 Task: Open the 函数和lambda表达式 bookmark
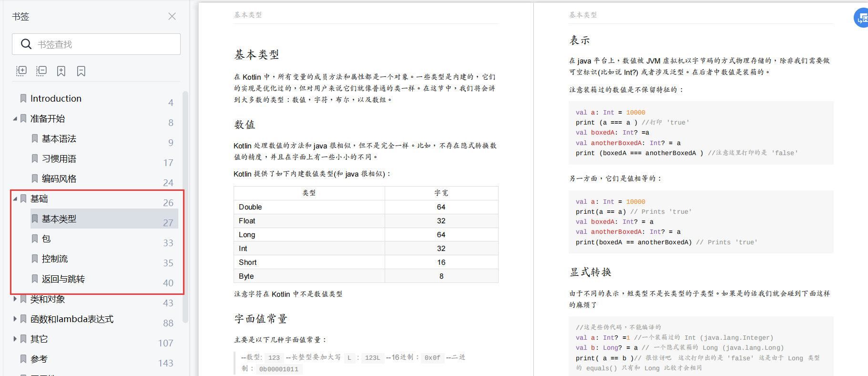coord(72,319)
